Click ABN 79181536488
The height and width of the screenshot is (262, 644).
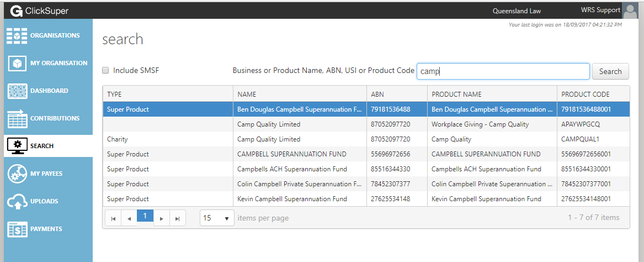390,109
